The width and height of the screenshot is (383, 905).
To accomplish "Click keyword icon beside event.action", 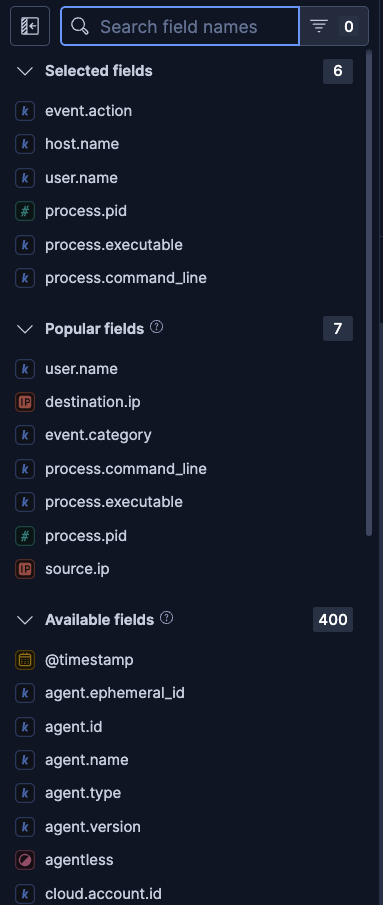I will click(x=25, y=111).
